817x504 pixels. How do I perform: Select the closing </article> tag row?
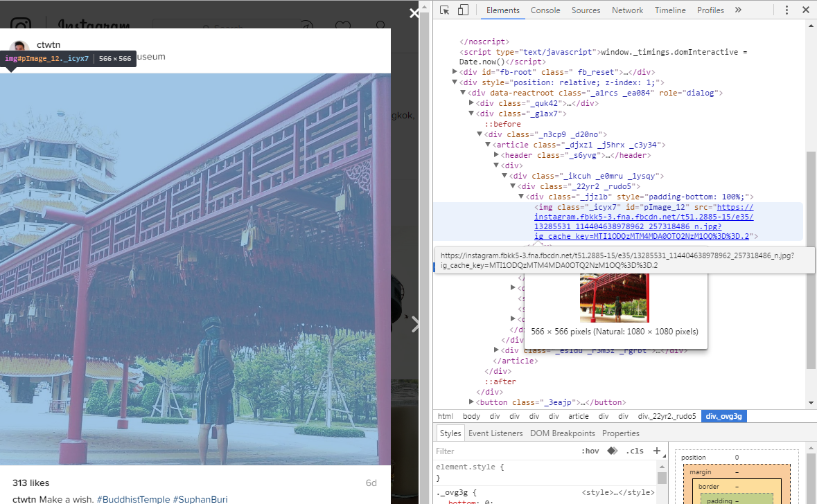tap(516, 360)
